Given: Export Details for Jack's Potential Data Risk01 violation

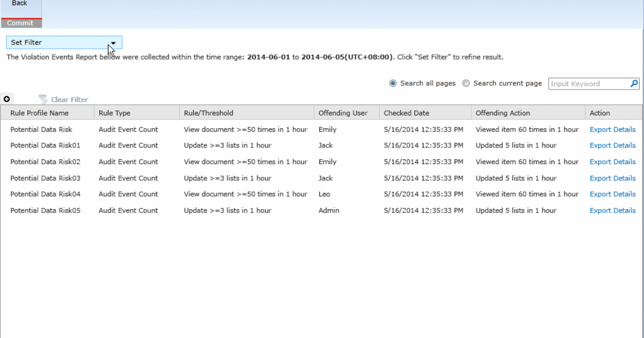Looking at the screenshot, I should [x=612, y=145].
